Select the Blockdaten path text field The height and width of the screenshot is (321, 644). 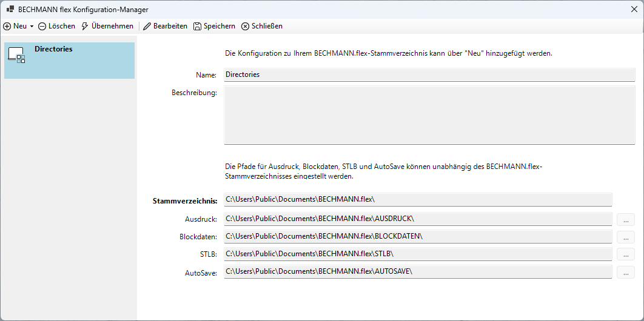coord(417,236)
